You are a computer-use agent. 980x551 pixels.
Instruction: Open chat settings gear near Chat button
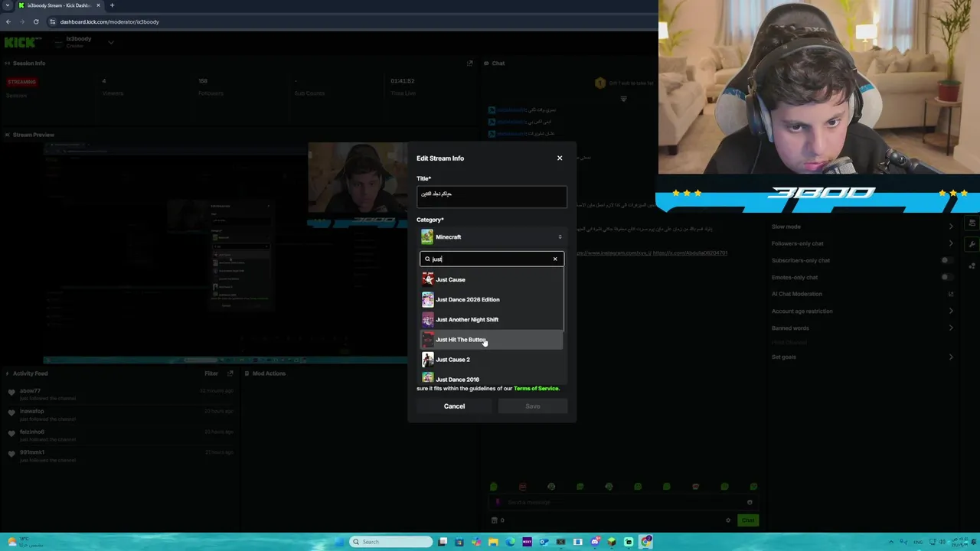[x=728, y=520]
